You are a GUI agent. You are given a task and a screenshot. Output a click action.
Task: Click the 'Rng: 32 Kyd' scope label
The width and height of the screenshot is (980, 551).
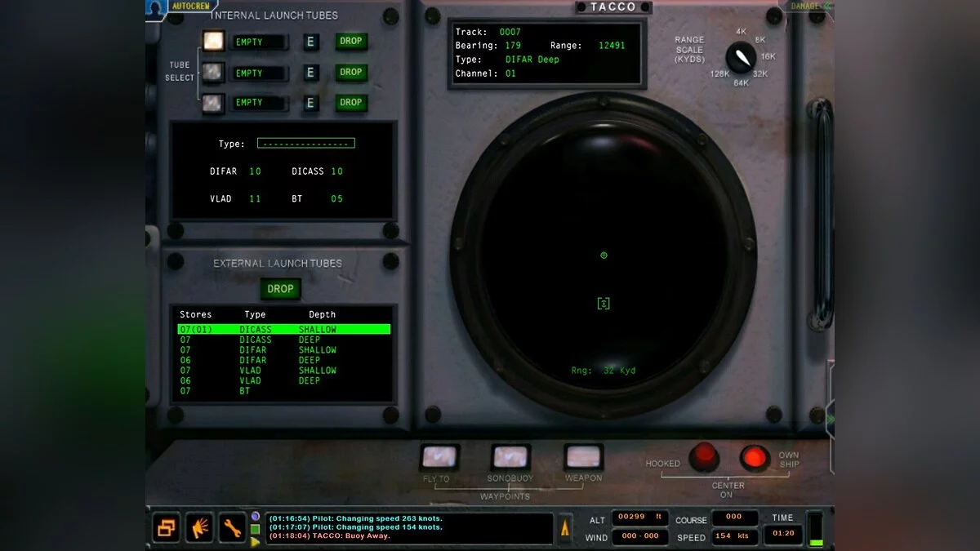coord(603,371)
